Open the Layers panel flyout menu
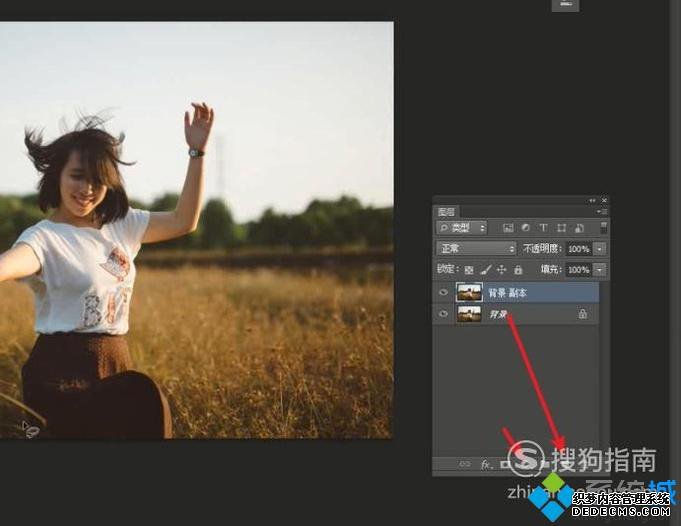This screenshot has height=526, width=681. tap(602, 212)
